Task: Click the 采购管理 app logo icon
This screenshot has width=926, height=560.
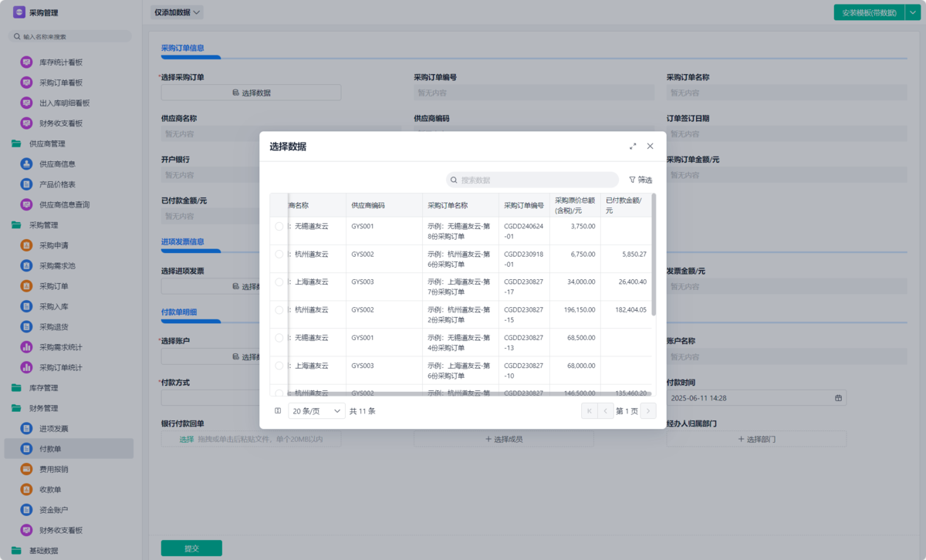Action: [19, 12]
